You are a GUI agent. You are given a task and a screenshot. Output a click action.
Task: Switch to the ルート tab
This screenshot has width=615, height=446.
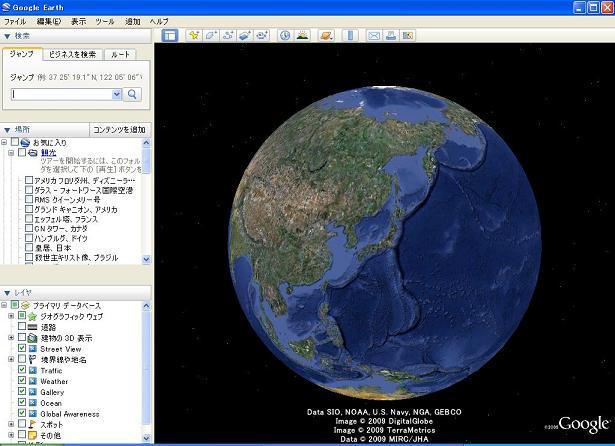pyautogui.click(x=120, y=55)
